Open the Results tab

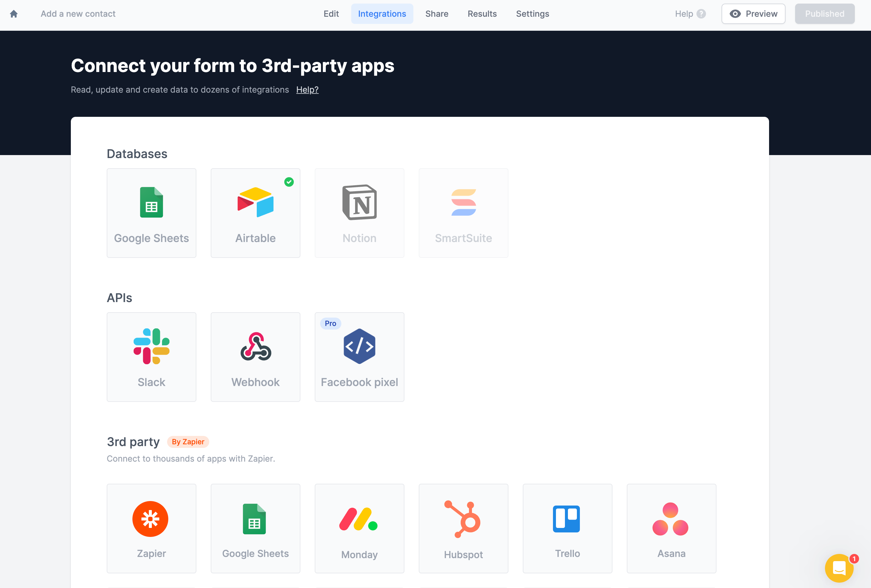[482, 14]
